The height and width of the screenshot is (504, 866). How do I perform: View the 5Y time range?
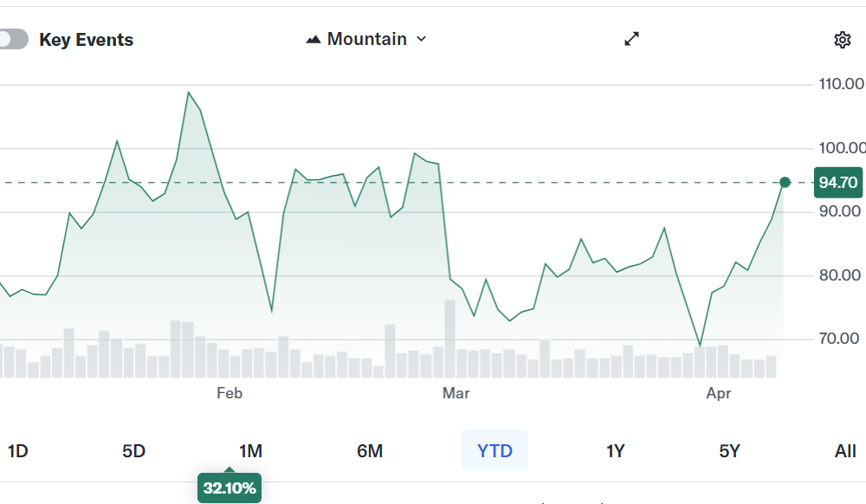(x=730, y=451)
